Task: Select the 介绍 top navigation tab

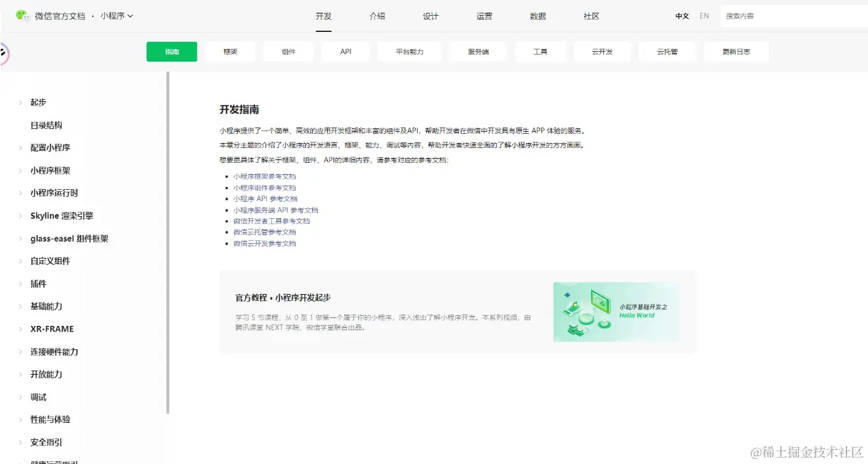Action: click(377, 16)
